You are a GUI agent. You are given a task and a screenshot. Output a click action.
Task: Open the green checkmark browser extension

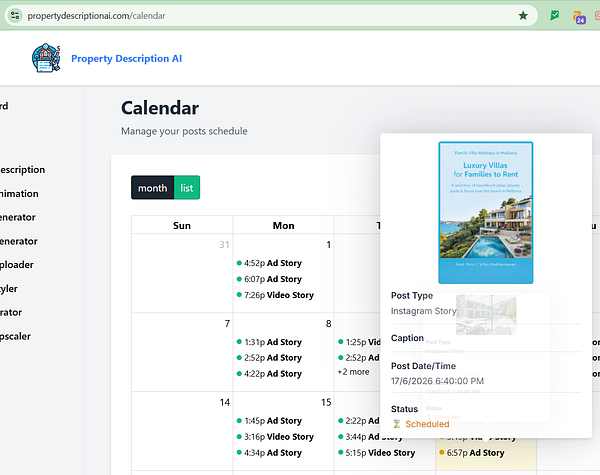pos(554,16)
